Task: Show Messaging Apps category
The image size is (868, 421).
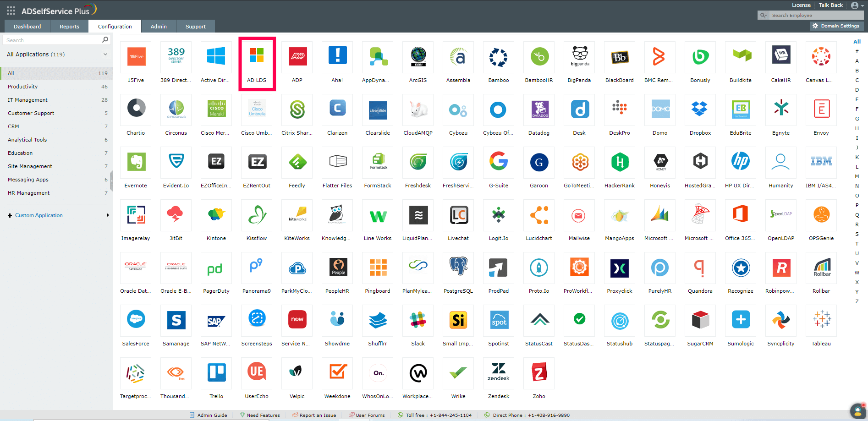Action: coord(56,180)
